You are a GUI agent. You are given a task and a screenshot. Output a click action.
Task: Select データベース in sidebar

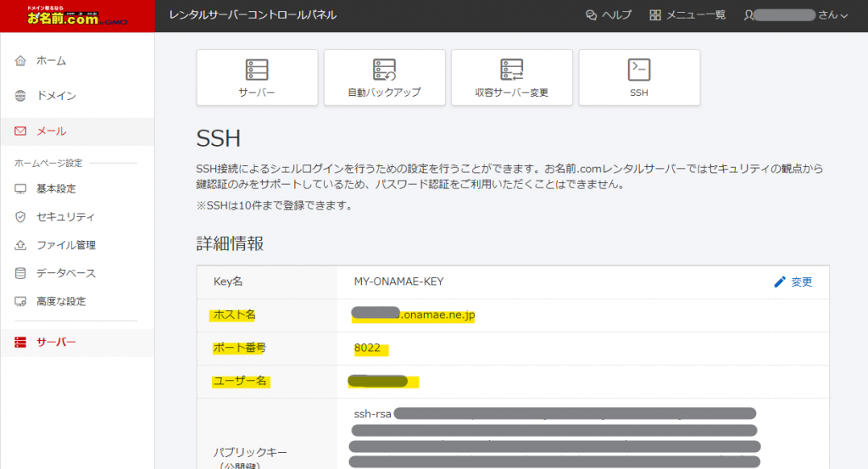click(x=65, y=273)
